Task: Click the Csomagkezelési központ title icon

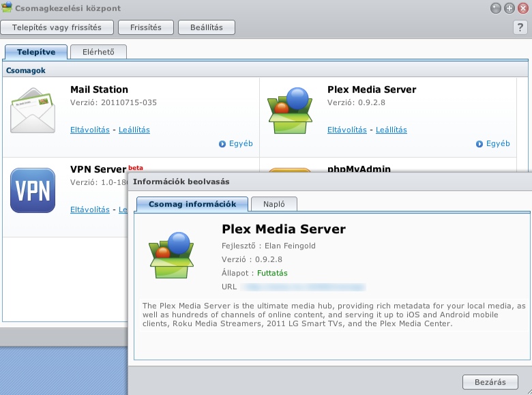Action: pyautogui.click(x=6, y=7)
